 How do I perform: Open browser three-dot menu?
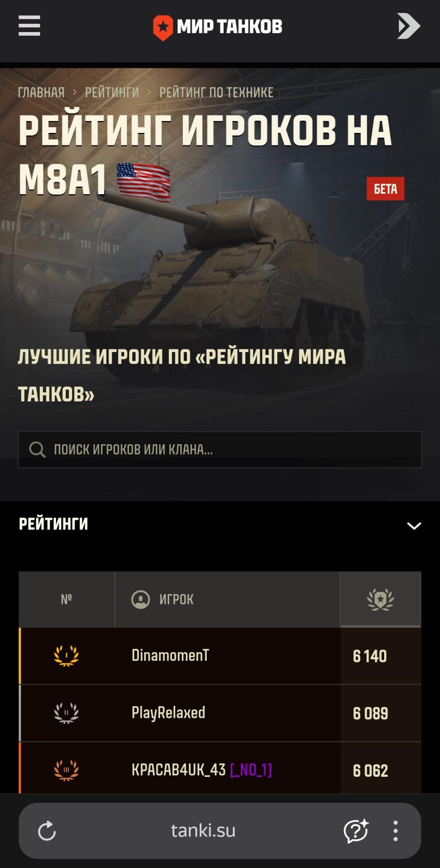(396, 831)
